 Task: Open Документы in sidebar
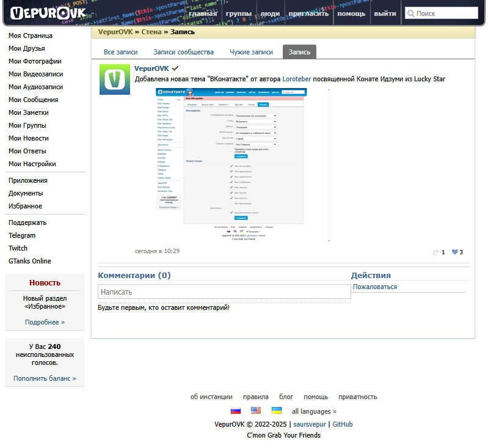click(26, 193)
